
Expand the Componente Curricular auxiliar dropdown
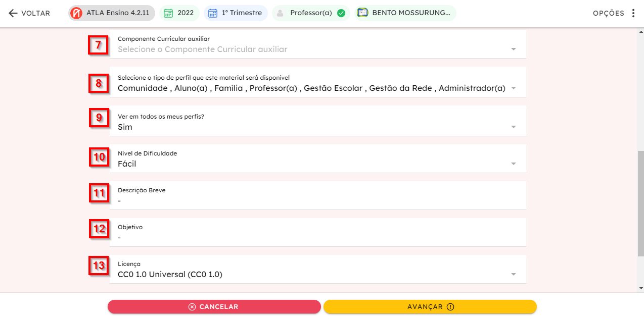[514, 49]
